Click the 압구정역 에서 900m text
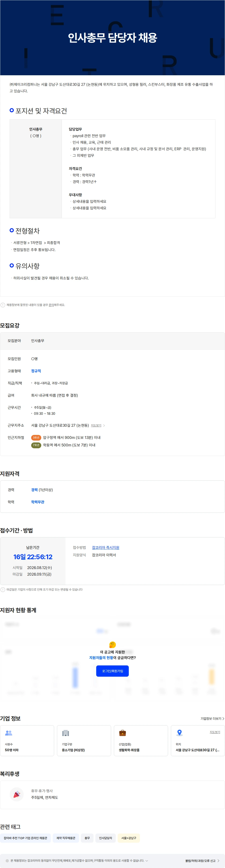The width and height of the screenshot is (225, 868). tap(72, 437)
